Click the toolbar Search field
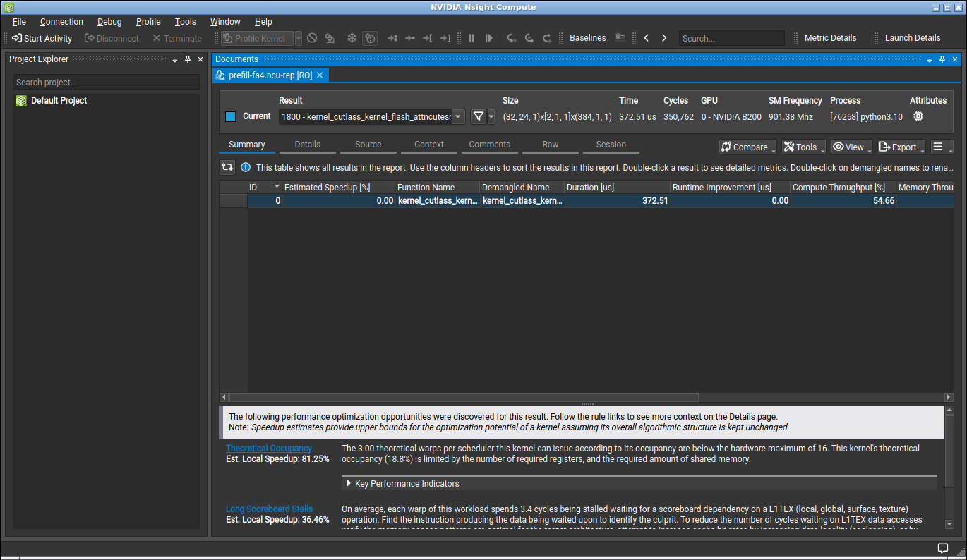The image size is (967, 560). click(x=732, y=38)
